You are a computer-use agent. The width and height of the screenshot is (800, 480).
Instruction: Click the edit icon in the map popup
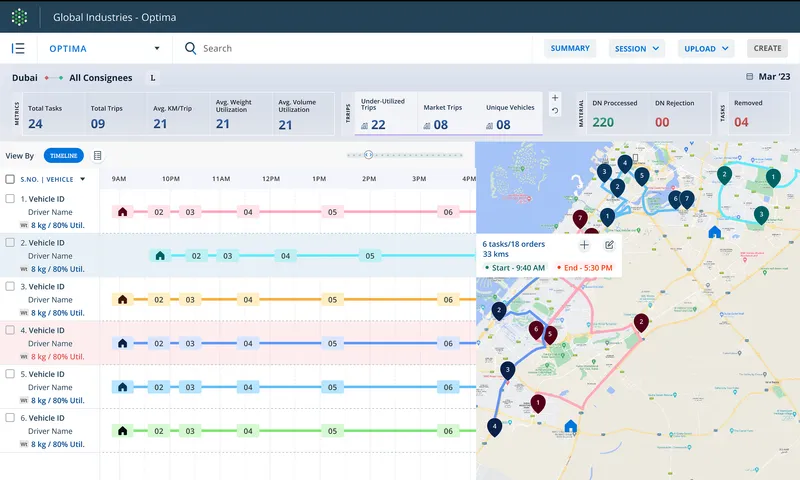pos(609,245)
